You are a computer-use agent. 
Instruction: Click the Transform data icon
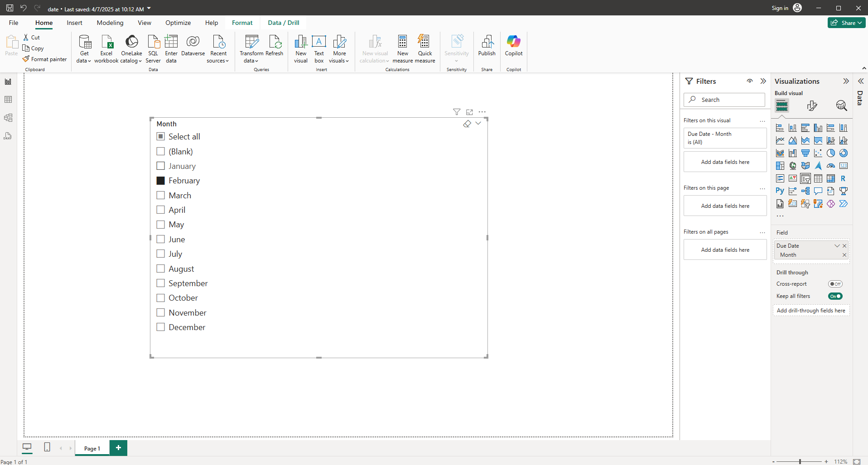click(251, 42)
